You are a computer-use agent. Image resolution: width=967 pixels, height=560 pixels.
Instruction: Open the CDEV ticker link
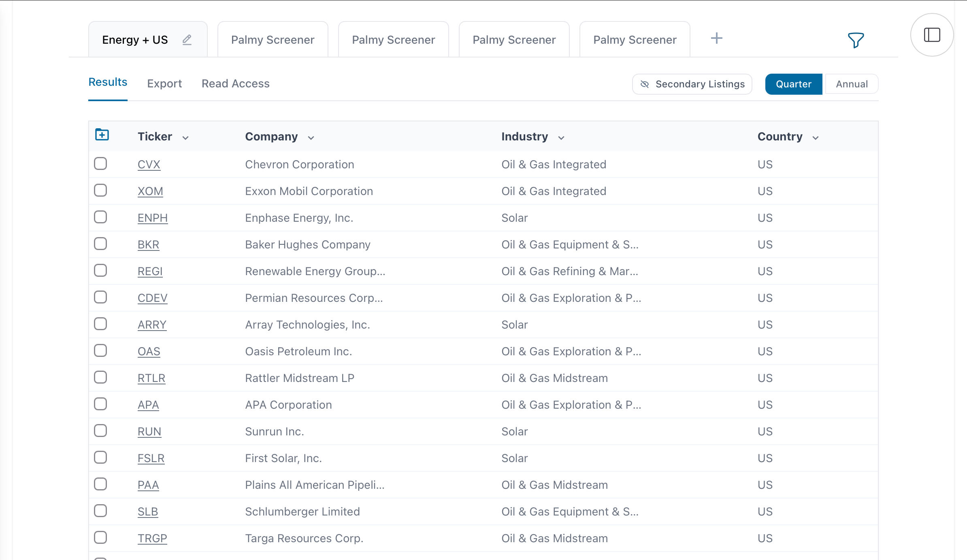tap(153, 298)
